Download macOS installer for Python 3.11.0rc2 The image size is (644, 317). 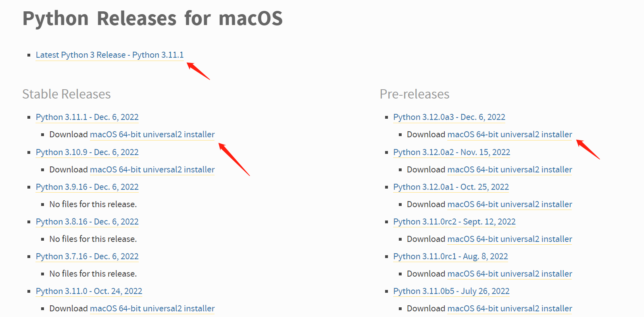pyautogui.click(x=509, y=239)
